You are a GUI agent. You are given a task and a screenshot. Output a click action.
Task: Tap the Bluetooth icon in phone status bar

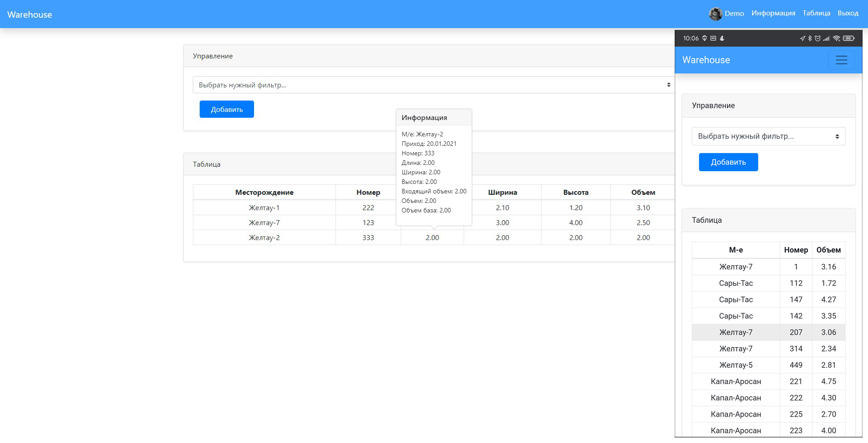pyautogui.click(x=810, y=39)
